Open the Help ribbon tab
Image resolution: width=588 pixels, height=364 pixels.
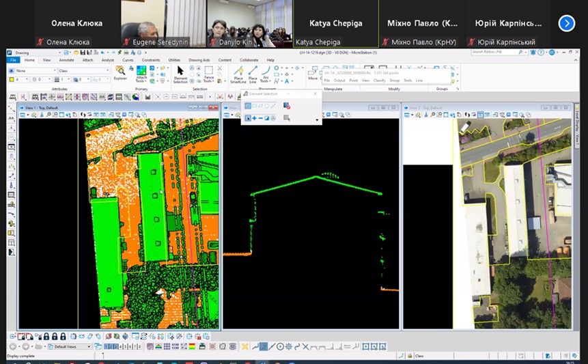coord(270,60)
